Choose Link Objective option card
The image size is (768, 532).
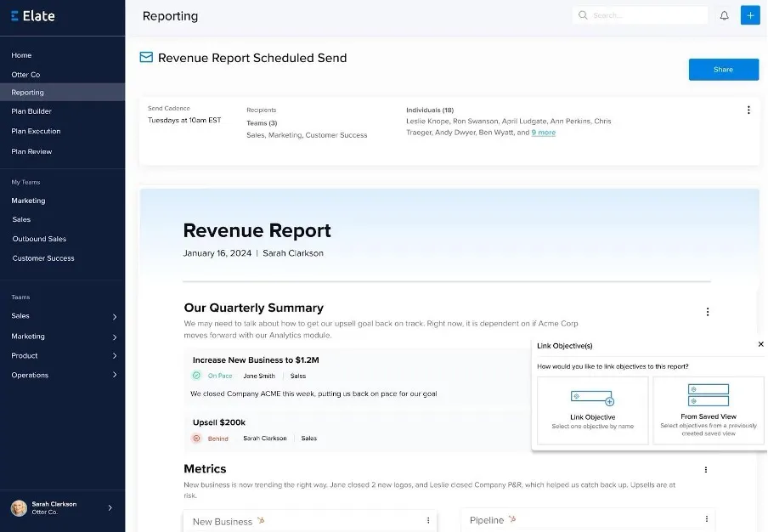(x=593, y=410)
